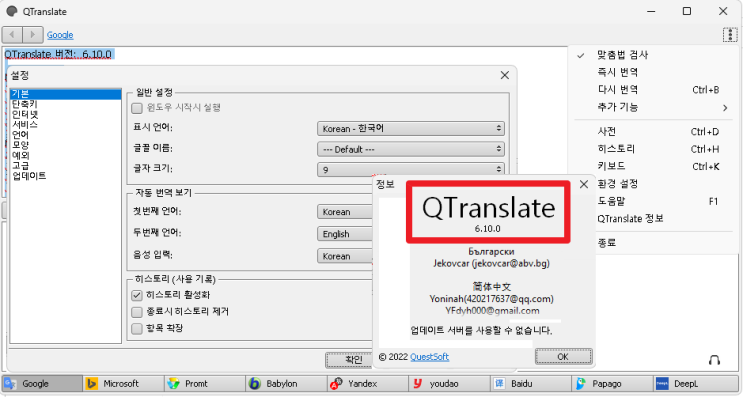This screenshot has width=743, height=397.
Task: Open the QuestSoft link
Action: point(429,357)
